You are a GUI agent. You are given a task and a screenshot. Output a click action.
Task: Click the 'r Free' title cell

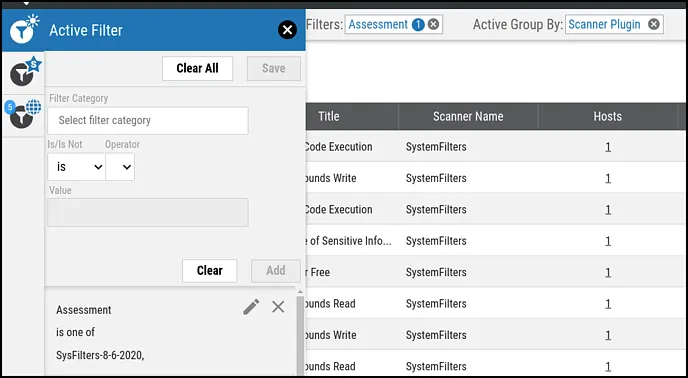point(318,272)
